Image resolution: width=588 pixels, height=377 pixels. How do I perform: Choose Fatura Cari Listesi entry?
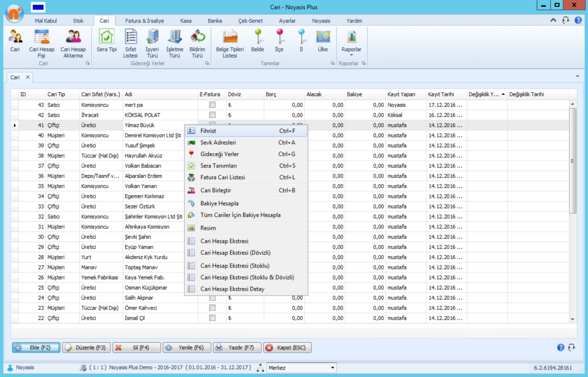(x=246, y=177)
